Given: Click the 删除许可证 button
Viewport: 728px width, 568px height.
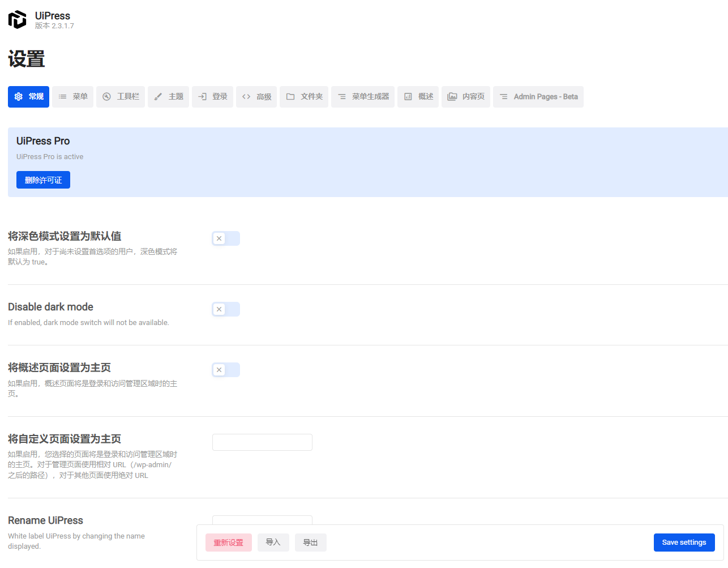Looking at the screenshot, I should click(43, 180).
